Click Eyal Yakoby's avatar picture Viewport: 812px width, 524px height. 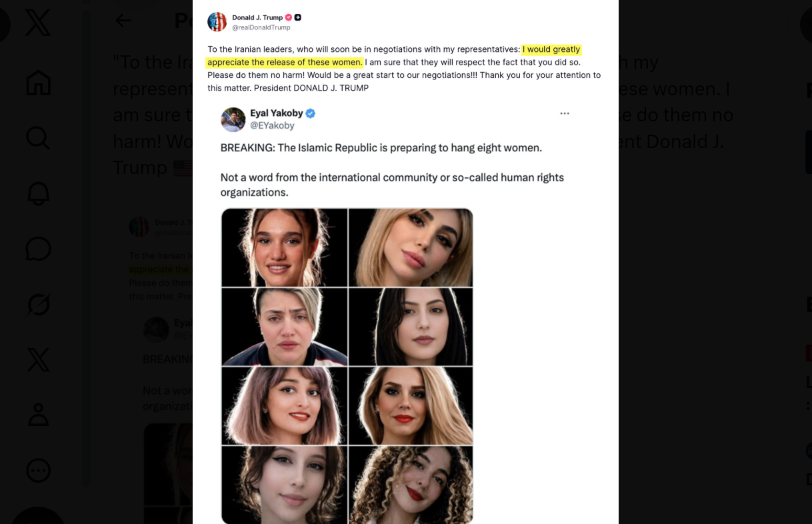click(x=233, y=119)
